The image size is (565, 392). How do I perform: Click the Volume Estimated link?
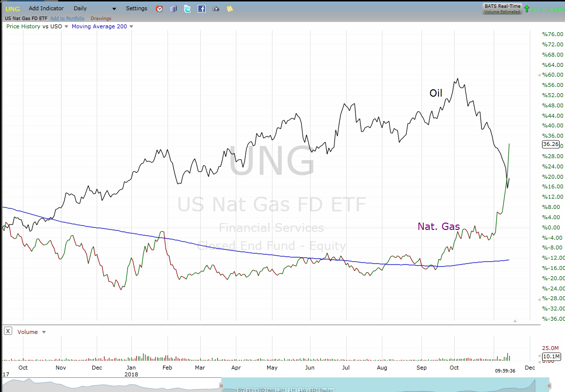[x=502, y=12]
